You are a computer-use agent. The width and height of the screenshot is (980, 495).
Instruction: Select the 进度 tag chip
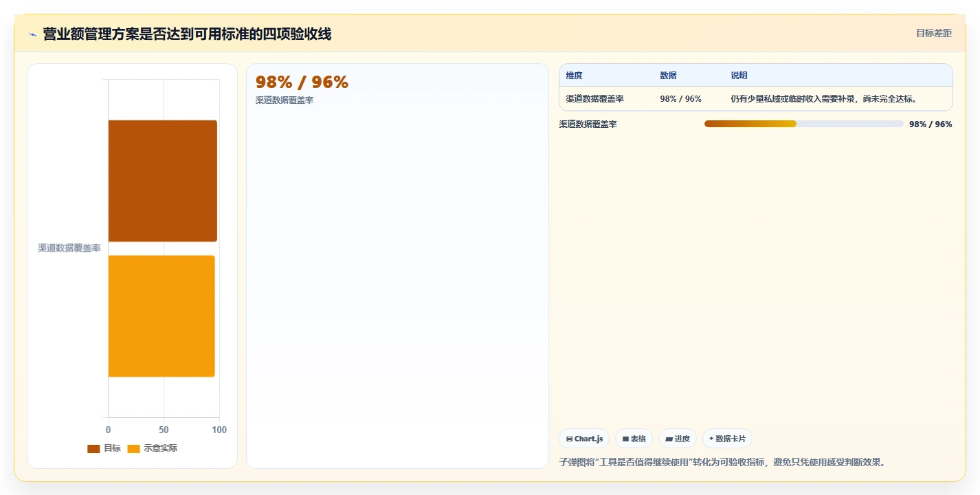(678, 439)
